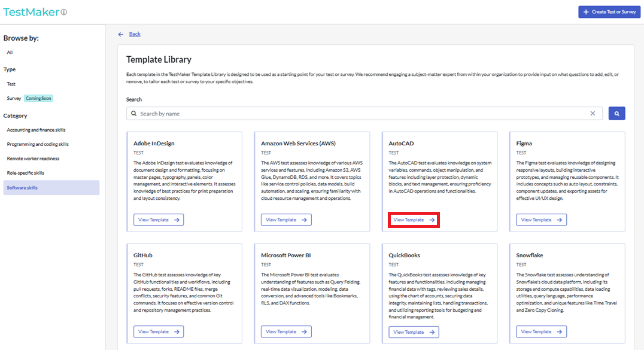Click the Microsoft Power BI card title

(x=286, y=255)
